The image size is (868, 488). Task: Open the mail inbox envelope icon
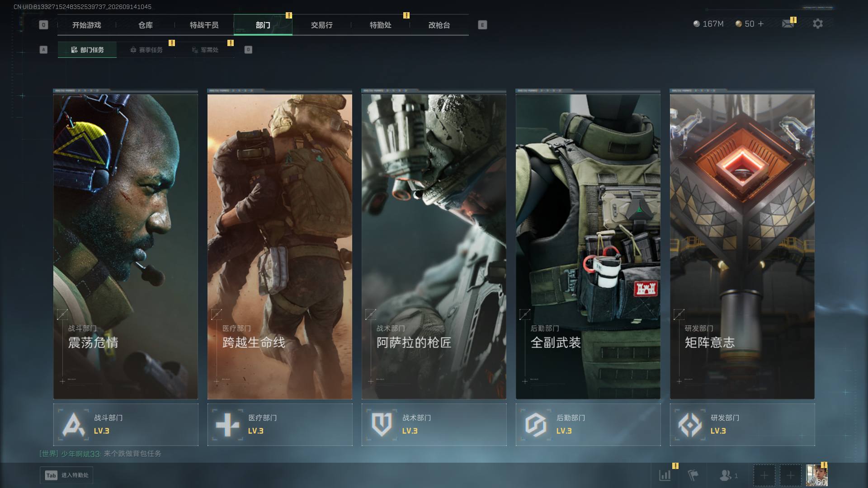tap(788, 23)
